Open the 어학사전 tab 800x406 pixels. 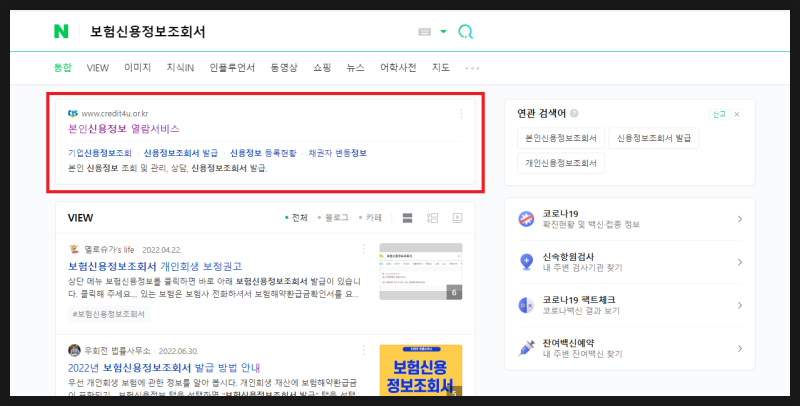click(x=398, y=67)
